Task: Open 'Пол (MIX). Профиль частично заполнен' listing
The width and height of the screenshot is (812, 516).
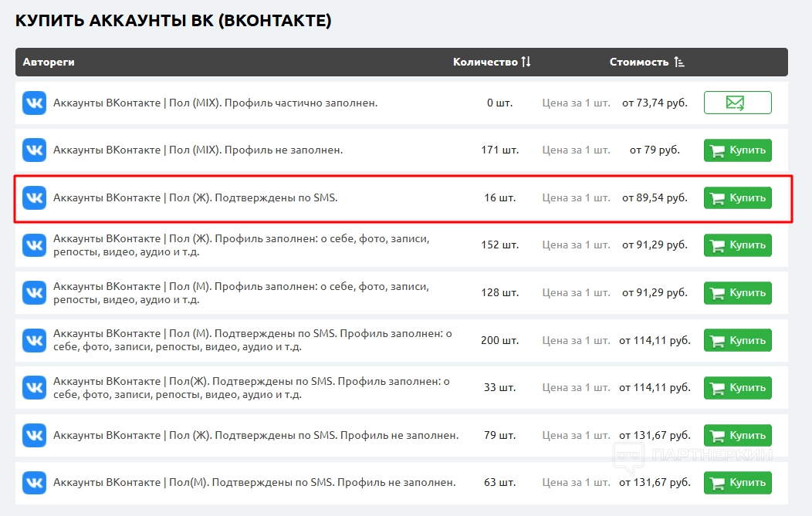Action: point(215,103)
